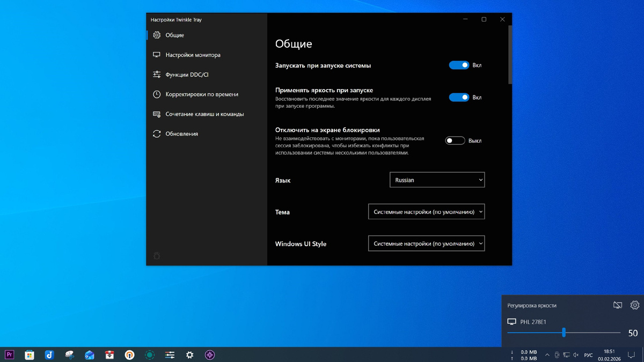
Task: Click the Meet Now camera tray icon
Action: point(557,355)
